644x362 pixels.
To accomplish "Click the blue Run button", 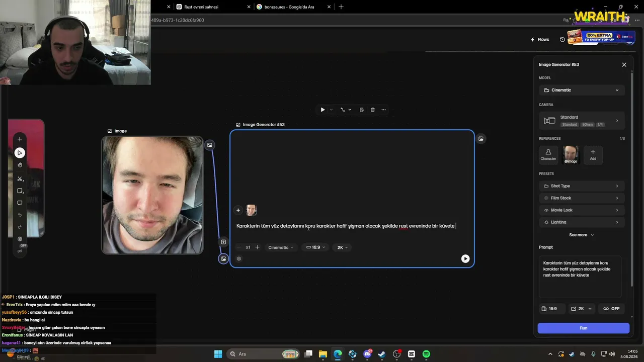I will (583, 328).
